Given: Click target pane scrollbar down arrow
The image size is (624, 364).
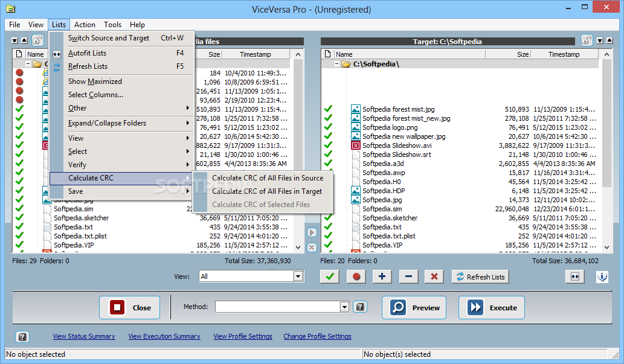Looking at the screenshot, I should click(x=606, y=247).
